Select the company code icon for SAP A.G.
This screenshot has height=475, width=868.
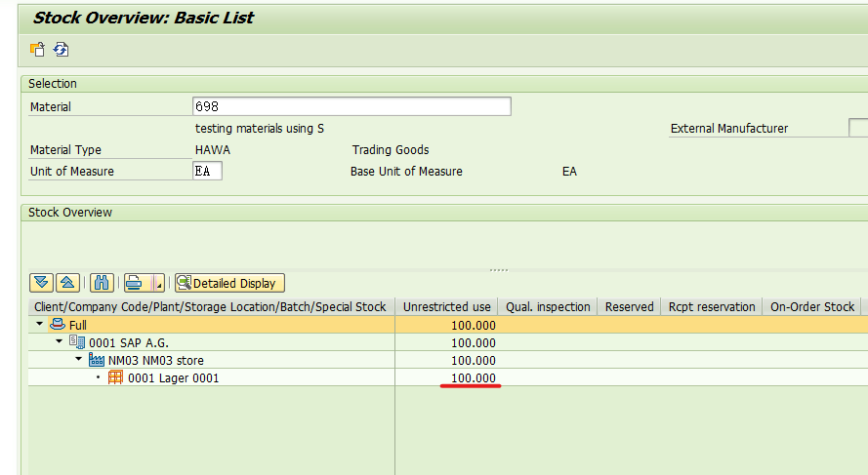click(x=77, y=341)
